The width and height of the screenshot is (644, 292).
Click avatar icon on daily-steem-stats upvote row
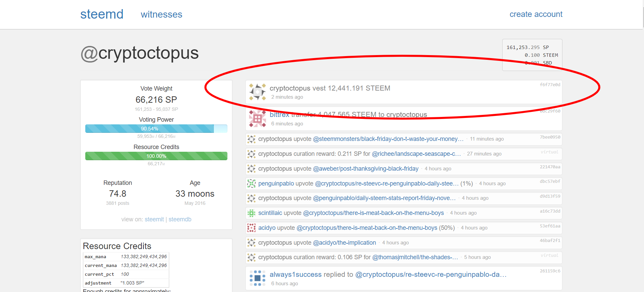coord(251,198)
